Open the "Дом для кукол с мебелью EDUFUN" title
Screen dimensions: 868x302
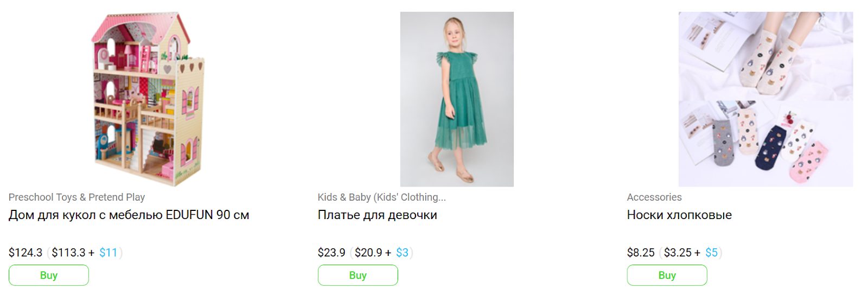[x=129, y=215]
